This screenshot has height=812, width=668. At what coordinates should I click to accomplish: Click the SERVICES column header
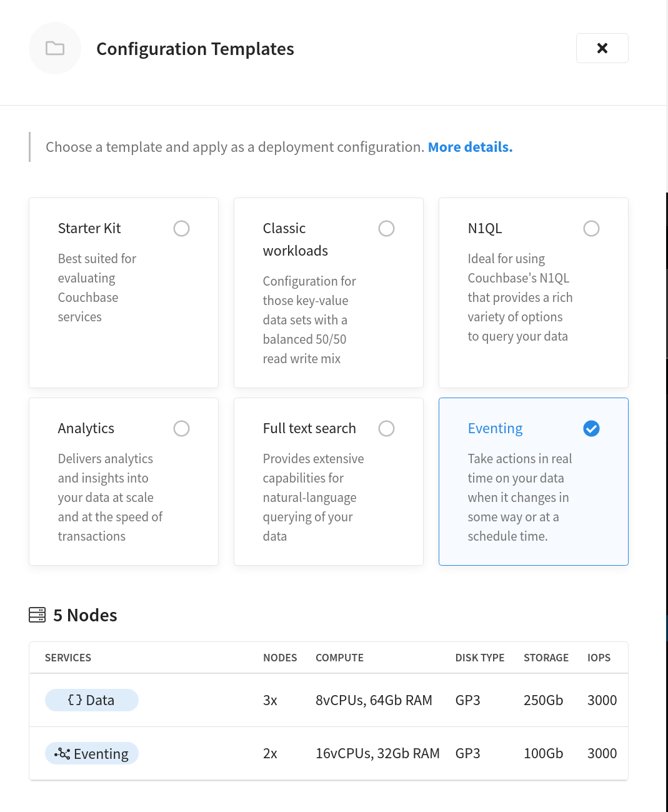[x=67, y=657]
